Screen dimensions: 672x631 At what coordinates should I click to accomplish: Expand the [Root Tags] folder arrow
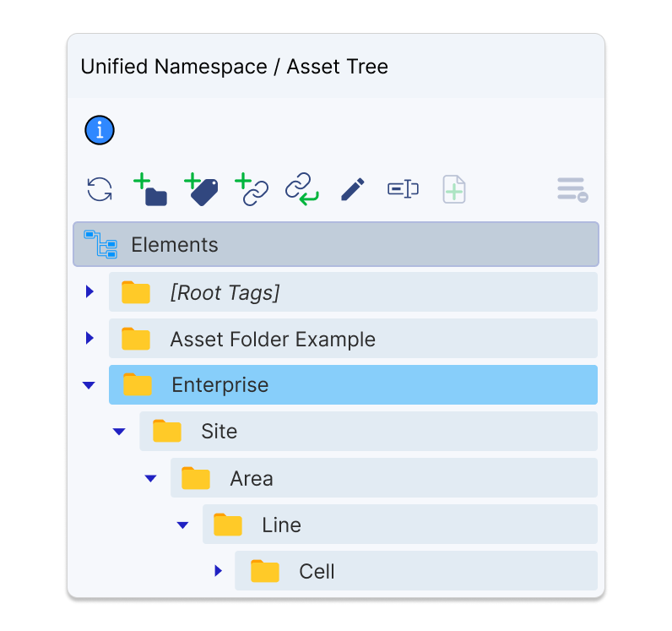[x=89, y=292]
